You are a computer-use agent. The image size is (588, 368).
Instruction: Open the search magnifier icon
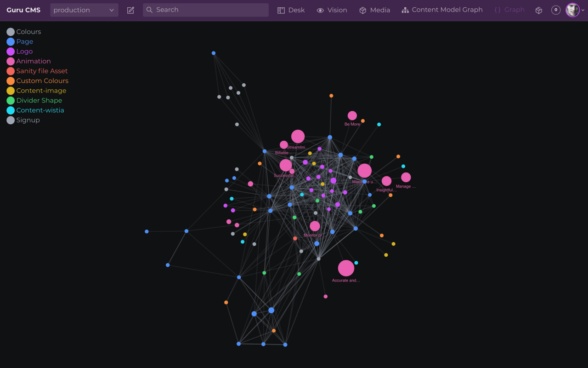(149, 10)
